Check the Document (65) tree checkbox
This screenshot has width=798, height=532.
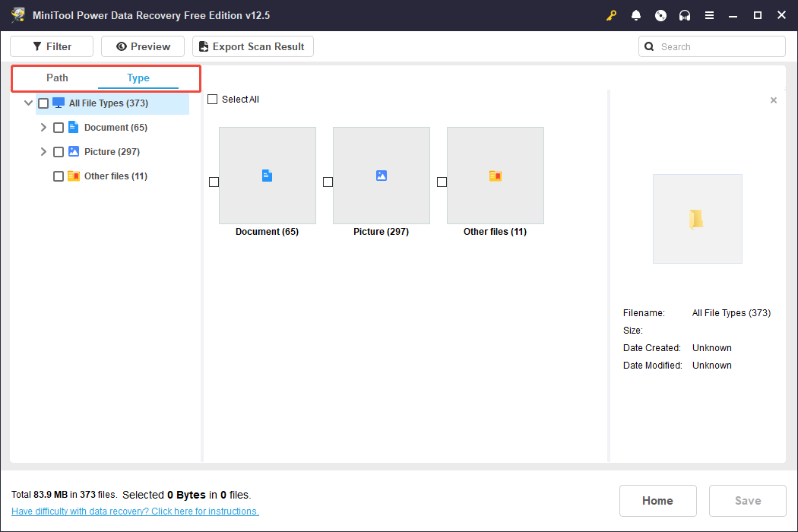pos(59,128)
